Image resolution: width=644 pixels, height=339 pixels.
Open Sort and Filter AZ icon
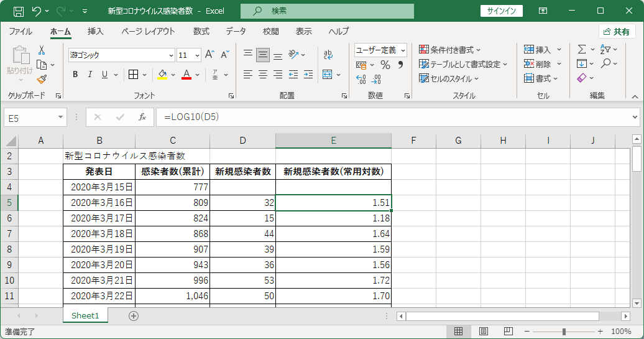click(605, 49)
